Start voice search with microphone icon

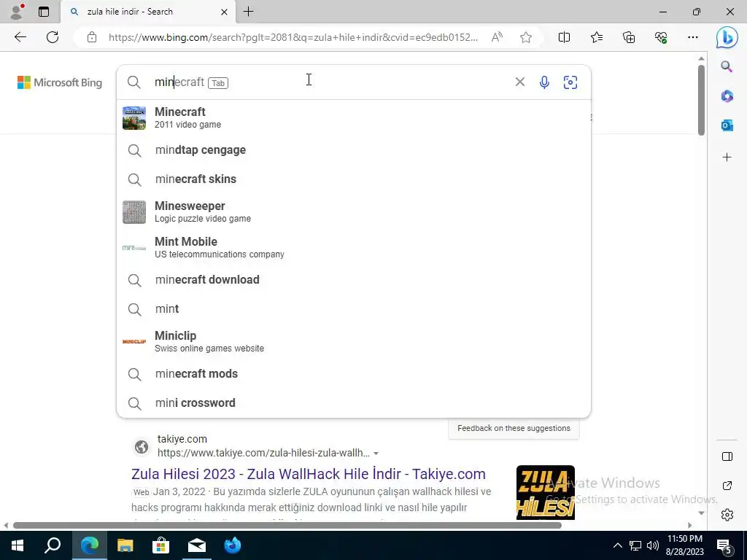[x=544, y=82]
